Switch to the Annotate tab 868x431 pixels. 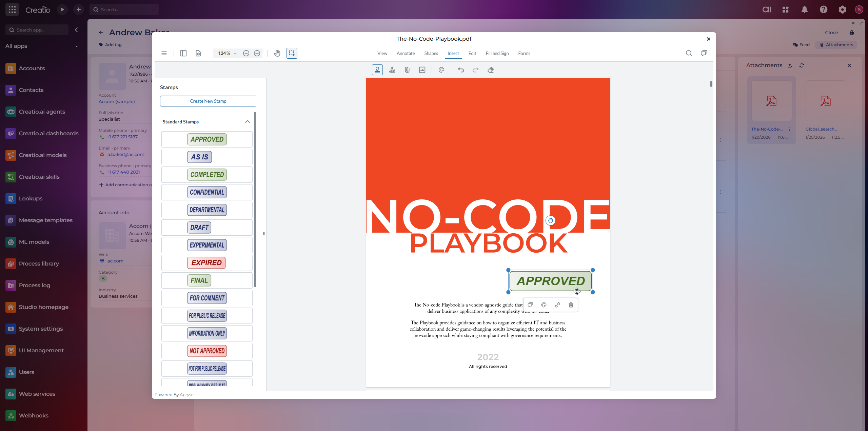pos(406,53)
